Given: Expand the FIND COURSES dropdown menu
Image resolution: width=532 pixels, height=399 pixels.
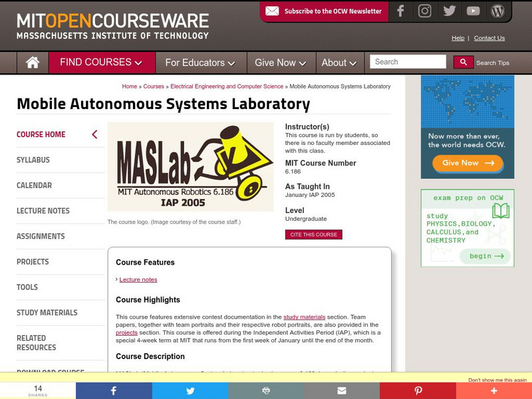Looking at the screenshot, I should point(101,63).
